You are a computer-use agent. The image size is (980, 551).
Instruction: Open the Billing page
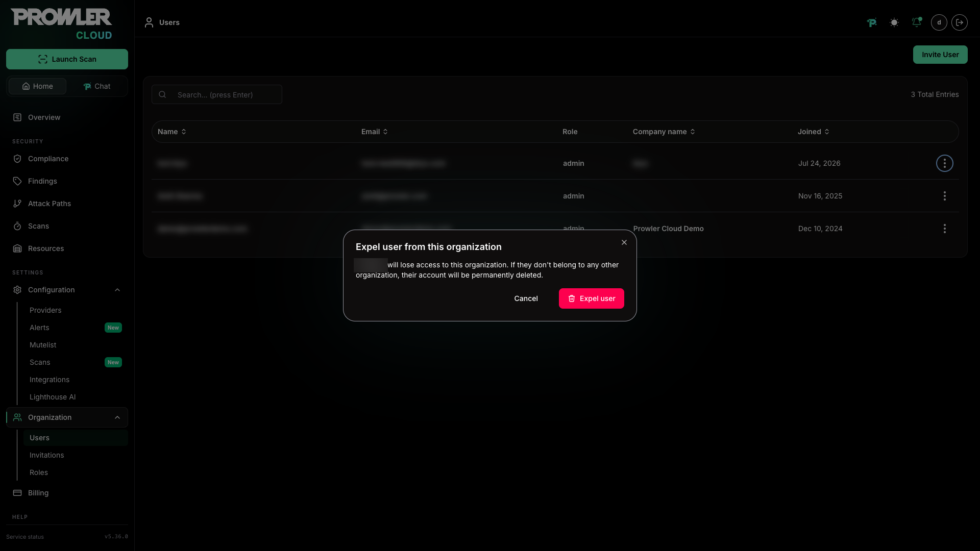(x=67, y=493)
